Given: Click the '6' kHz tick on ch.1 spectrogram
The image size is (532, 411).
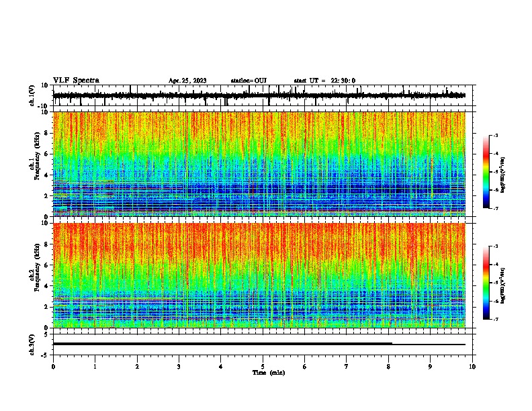Looking at the screenshot, I should [46, 154].
